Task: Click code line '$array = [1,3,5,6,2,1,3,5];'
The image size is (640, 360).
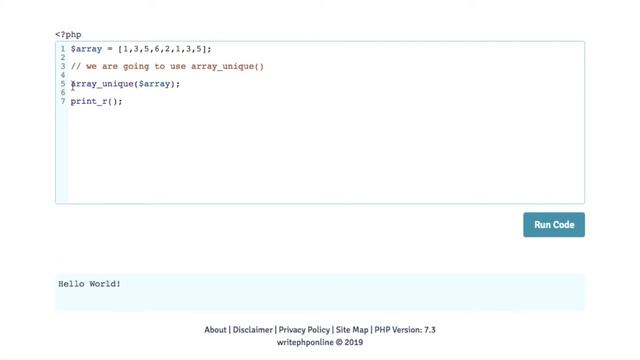Action: pyautogui.click(x=141, y=49)
